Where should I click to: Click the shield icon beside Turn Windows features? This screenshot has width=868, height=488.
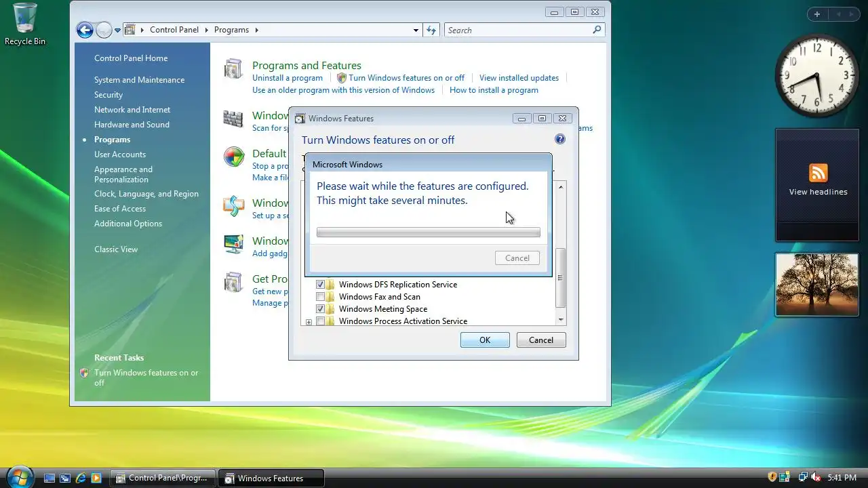[342, 78]
